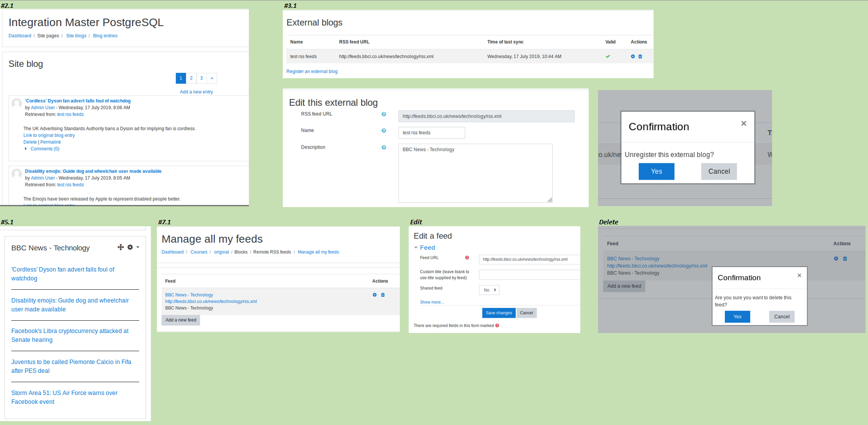Open the 'Cordless' Dyson fan blog entry title
This screenshot has height=425, width=868.
(78, 101)
